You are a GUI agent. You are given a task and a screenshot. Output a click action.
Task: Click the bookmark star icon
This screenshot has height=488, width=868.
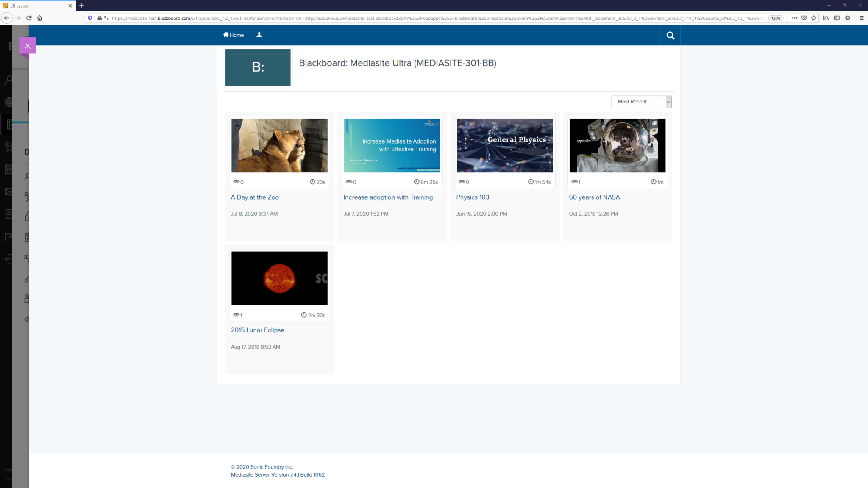click(x=814, y=18)
